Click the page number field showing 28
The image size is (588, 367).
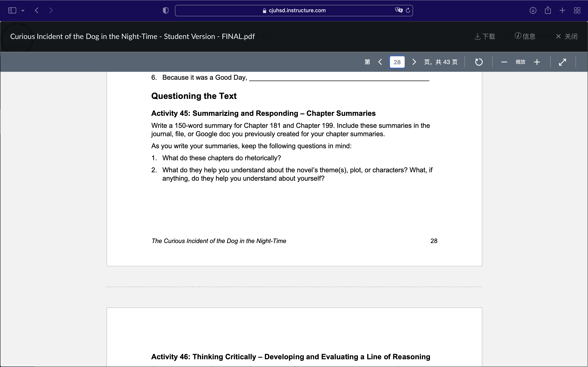coord(397,62)
